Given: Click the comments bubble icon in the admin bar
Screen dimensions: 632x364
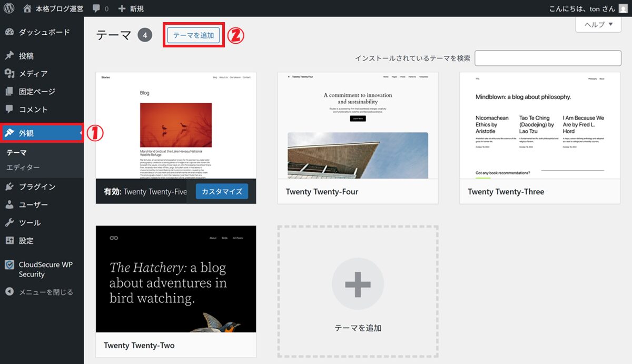Looking at the screenshot, I should tap(96, 8).
